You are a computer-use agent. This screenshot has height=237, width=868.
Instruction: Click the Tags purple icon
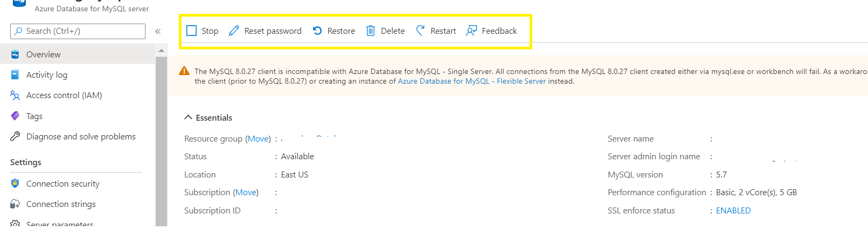(x=15, y=116)
